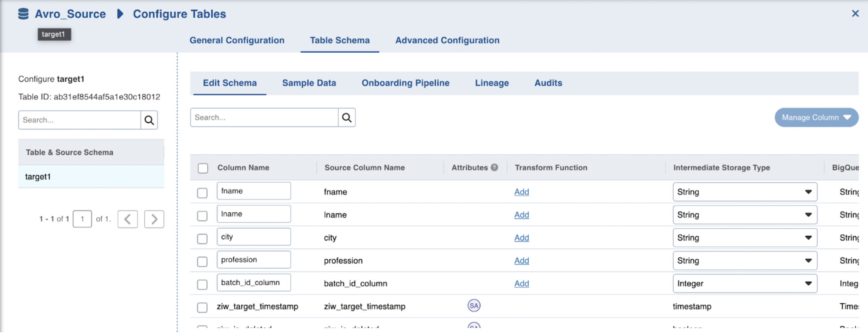Open the Attributes help question mark
Viewport: 868px width, 334px height.
(x=495, y=167)
